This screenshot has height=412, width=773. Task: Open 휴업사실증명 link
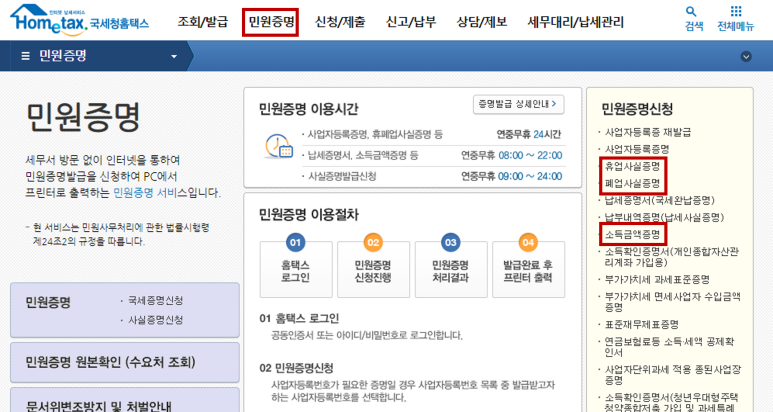tap(632, 166)
